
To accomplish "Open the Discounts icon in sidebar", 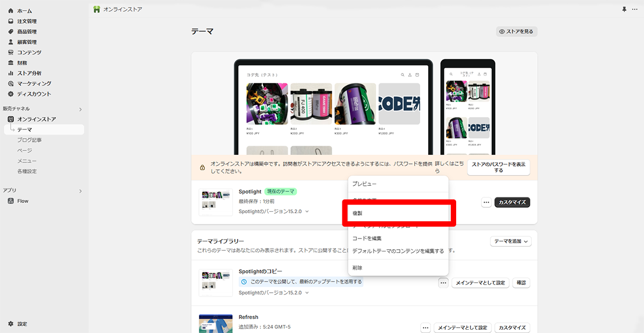I will click(x=11, y=94).
